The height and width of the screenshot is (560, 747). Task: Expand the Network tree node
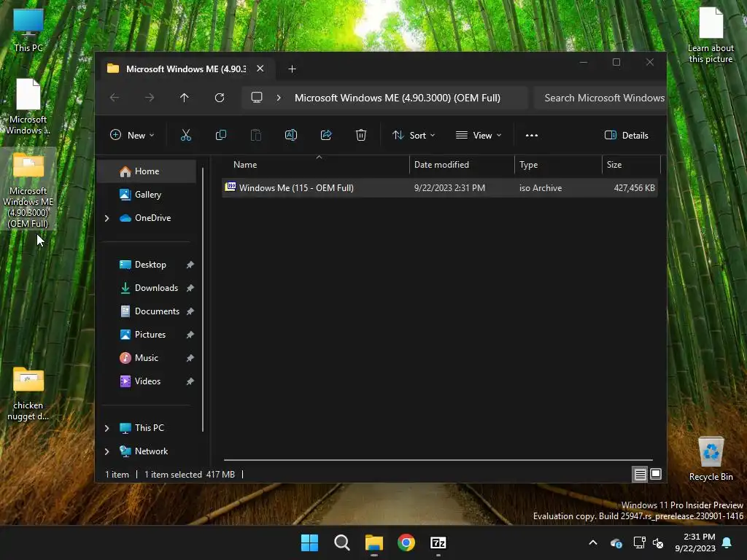(107, 451)
